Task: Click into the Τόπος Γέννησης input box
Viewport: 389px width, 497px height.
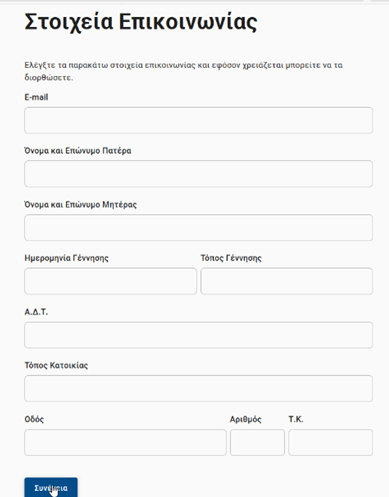Action: [x=287, y=281]
